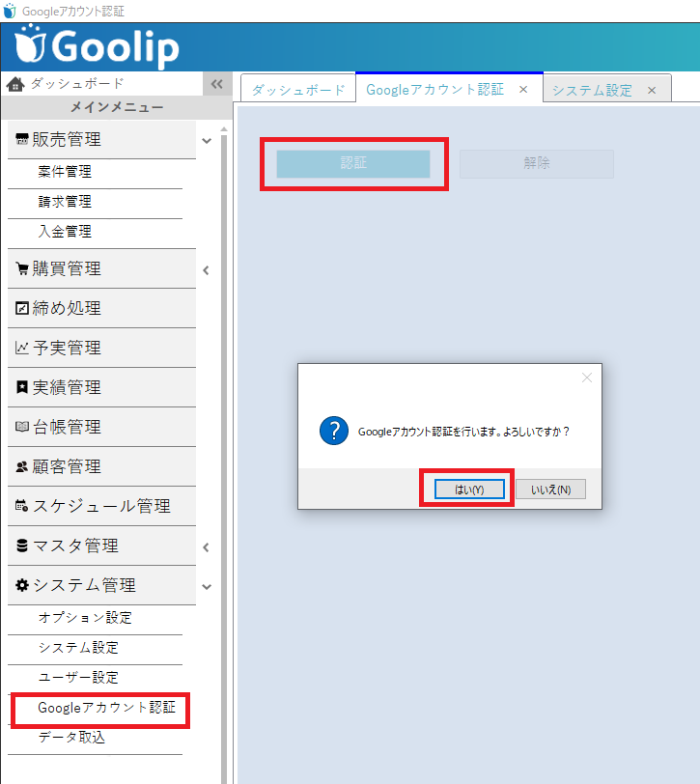Click the システム管理 gear icon
Viewport: 700px width, 784px height.
tap(22, 585)
